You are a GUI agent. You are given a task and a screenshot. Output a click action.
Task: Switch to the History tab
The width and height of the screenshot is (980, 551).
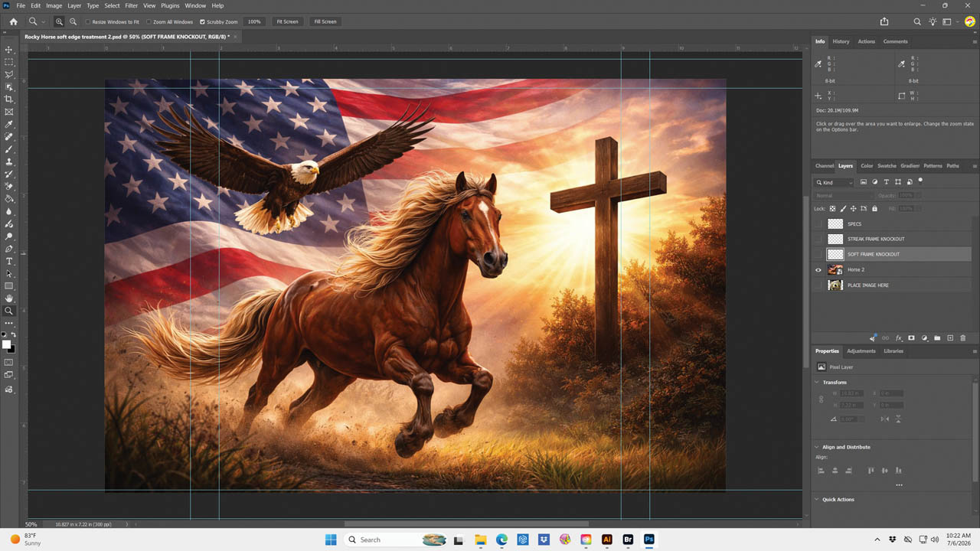tap(841, 41)
